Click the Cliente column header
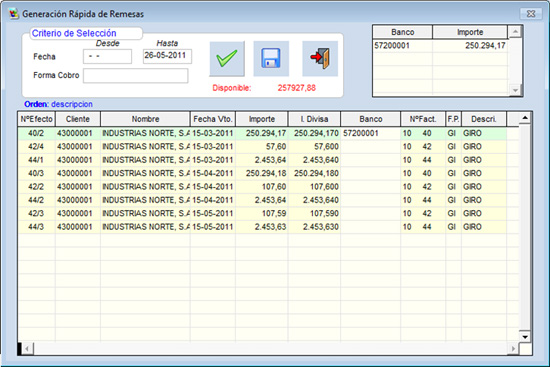The height and width of the screenshot is (367, 550). coord(78,119)
